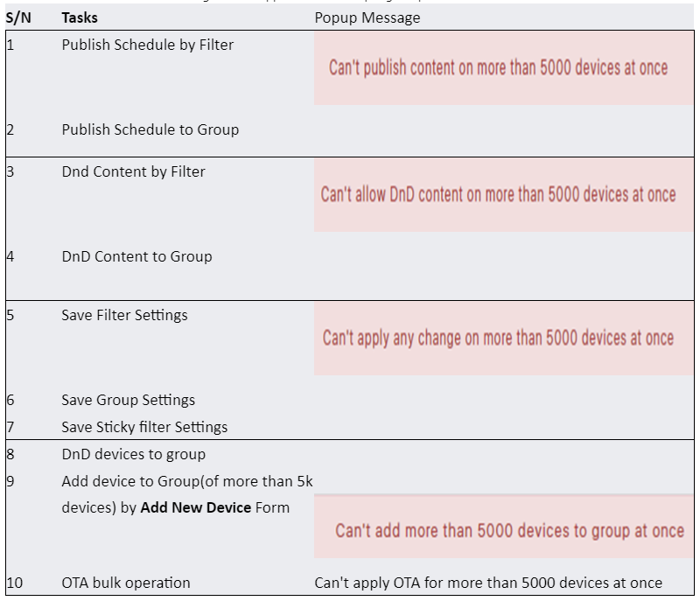This screenshot has height=601, width=700.
Task: Select the 'Dnd Content by Filter' task
Action: coord(133,171)
